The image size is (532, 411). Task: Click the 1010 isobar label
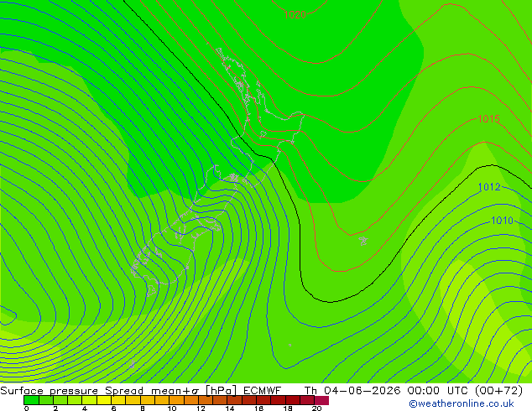coord(502,221)
